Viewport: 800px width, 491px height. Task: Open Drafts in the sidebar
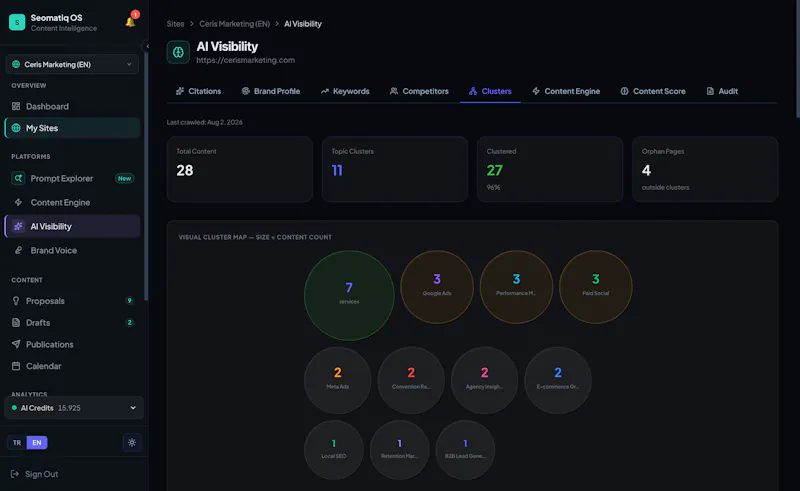(72, 323)
